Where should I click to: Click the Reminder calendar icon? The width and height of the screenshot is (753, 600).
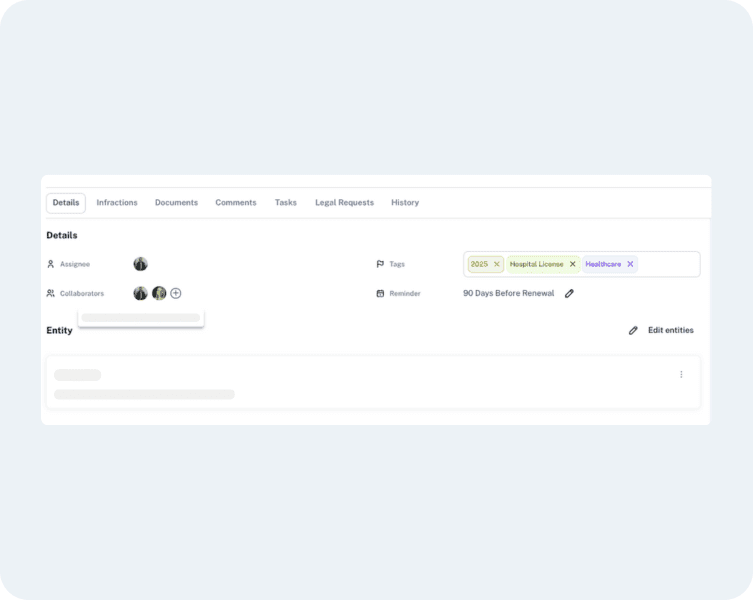380,294
